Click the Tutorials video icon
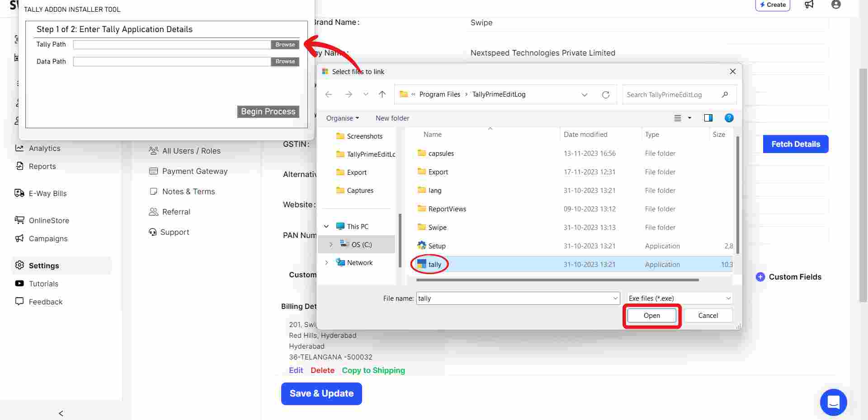This screenshot has height=420, width=868. click(19, 284)
